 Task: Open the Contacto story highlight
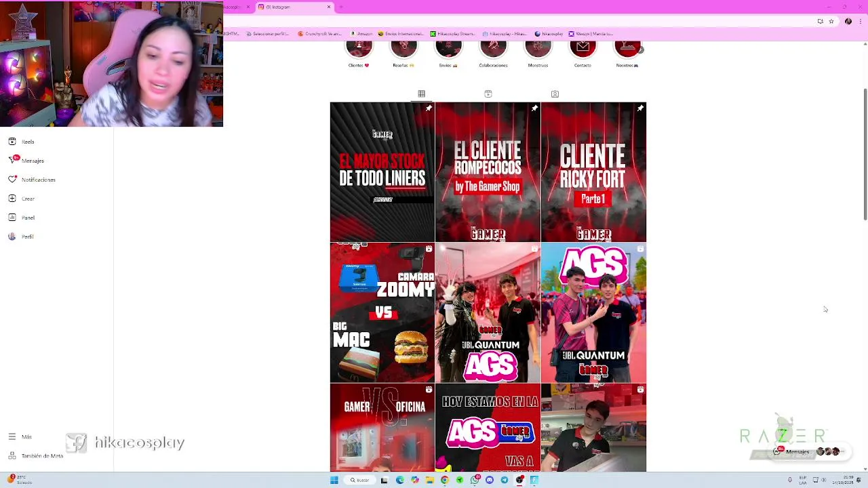[x=583, y=52]
